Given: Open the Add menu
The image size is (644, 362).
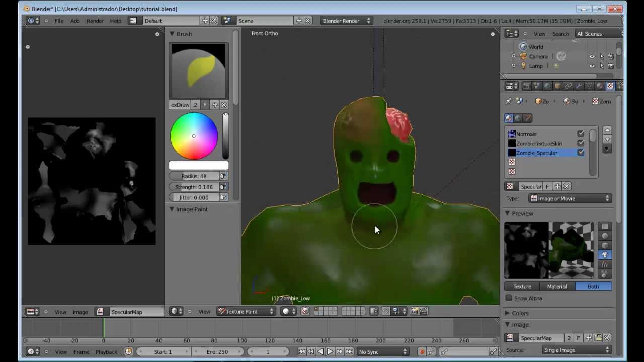Looking at the screenshot, I should pyautogui.click(x=75, y=21).
